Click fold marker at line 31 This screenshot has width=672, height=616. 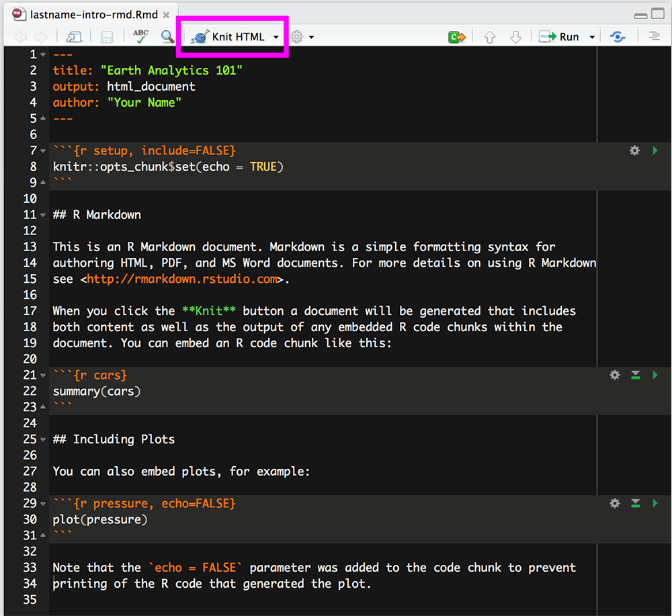pos(43,535)
